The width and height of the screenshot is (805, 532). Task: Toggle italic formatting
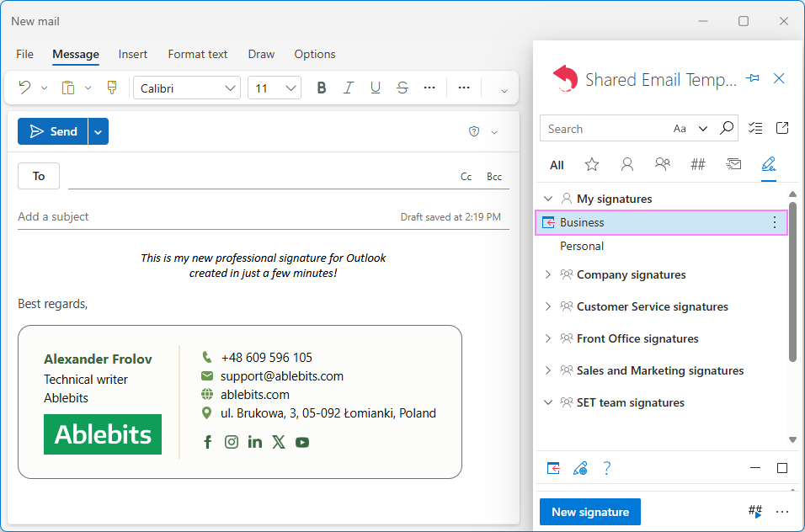tap(348, 88)
